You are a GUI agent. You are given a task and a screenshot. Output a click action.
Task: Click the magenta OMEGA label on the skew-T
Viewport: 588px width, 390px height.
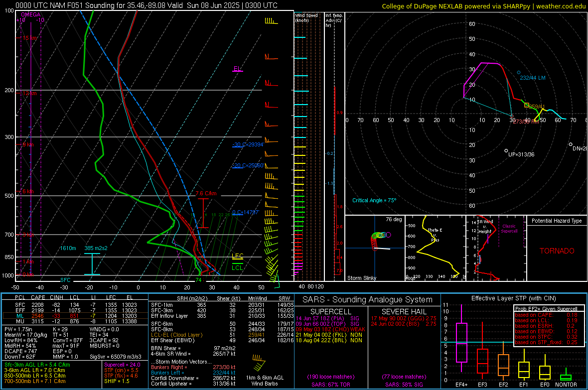(x=31, y=14)
